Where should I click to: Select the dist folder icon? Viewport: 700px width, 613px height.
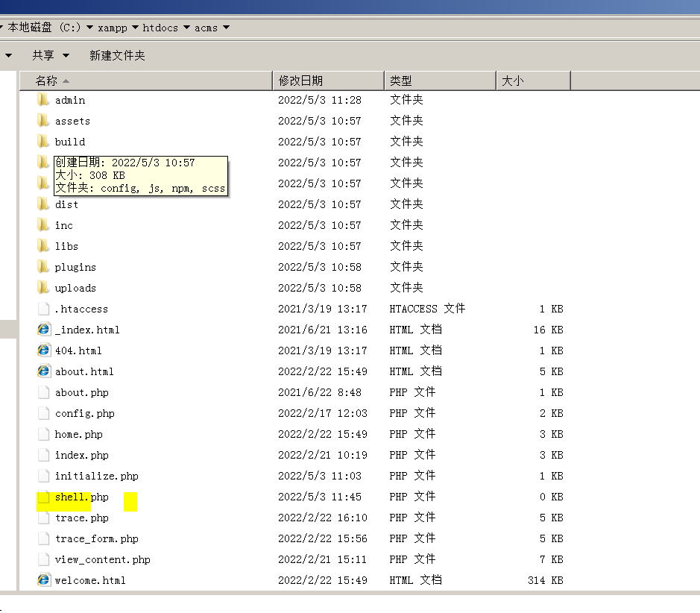point(43,204)
